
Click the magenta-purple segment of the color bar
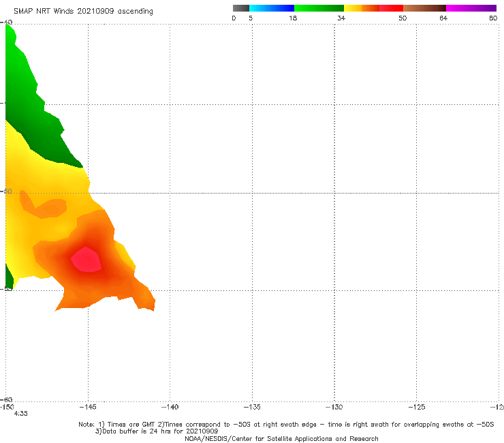[471, 8]
